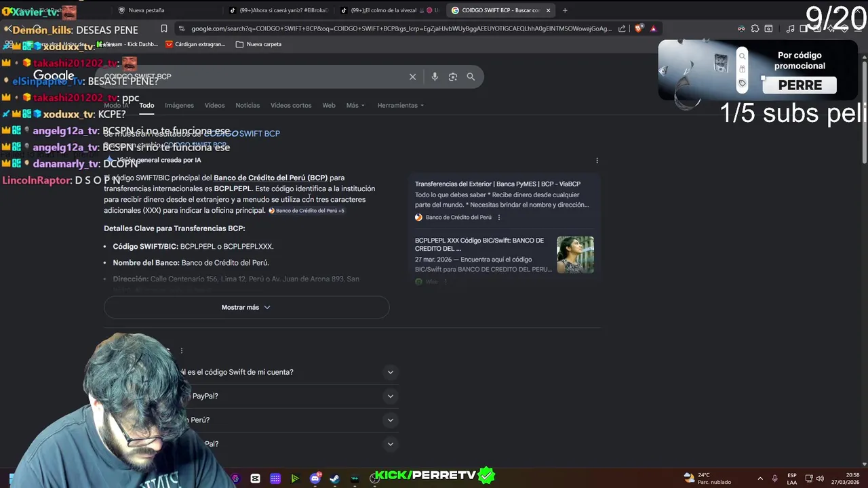Search by image with Google Lens
The image size is (868, 488).
tap(453, 77)
